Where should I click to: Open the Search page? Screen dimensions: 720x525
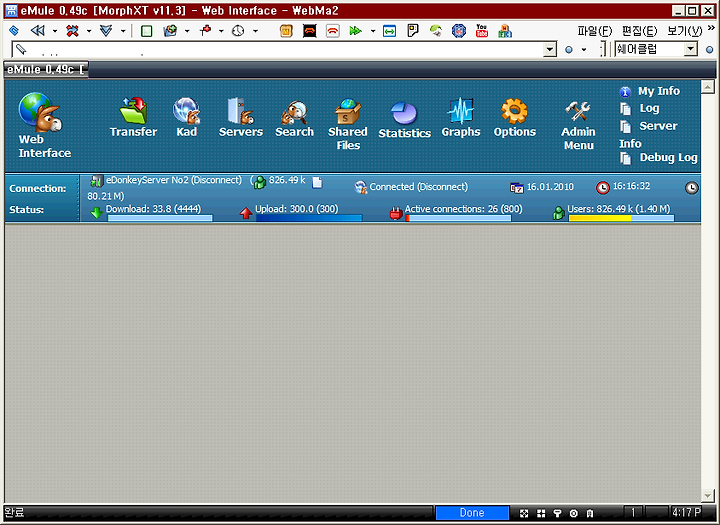click(x=294, y=119)
